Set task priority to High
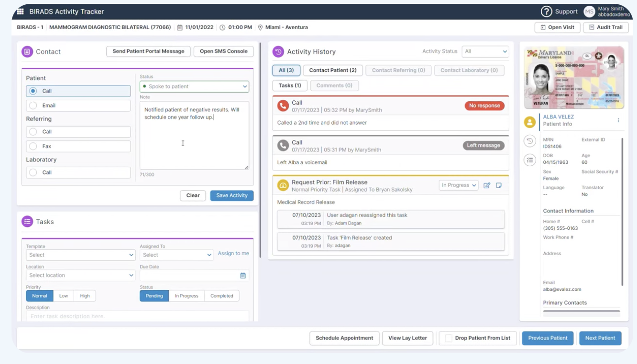Viewport: 637px width, 364px height. pyautogui.click(x=85, y=296)
